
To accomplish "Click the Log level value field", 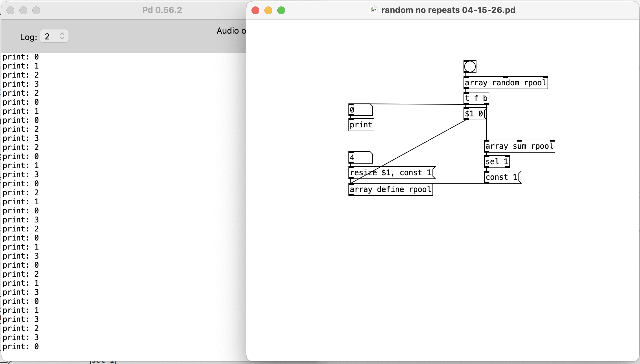I will (x=48, y=36).
